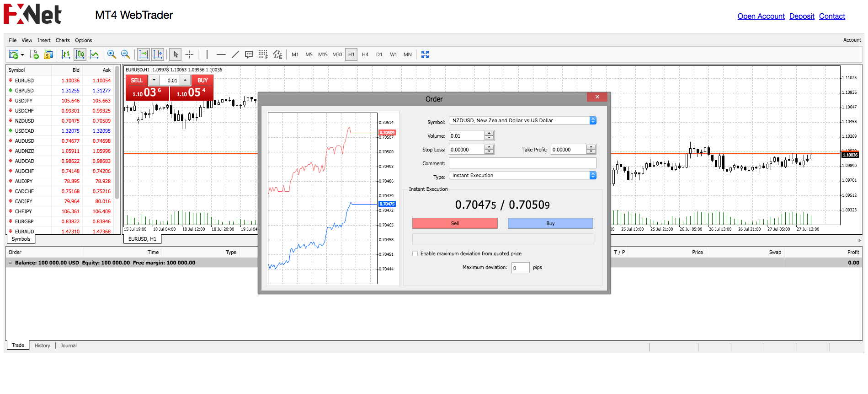The image size is (868, 394).
Task: Switch chart to bar chart
Action: pos(66,54)
